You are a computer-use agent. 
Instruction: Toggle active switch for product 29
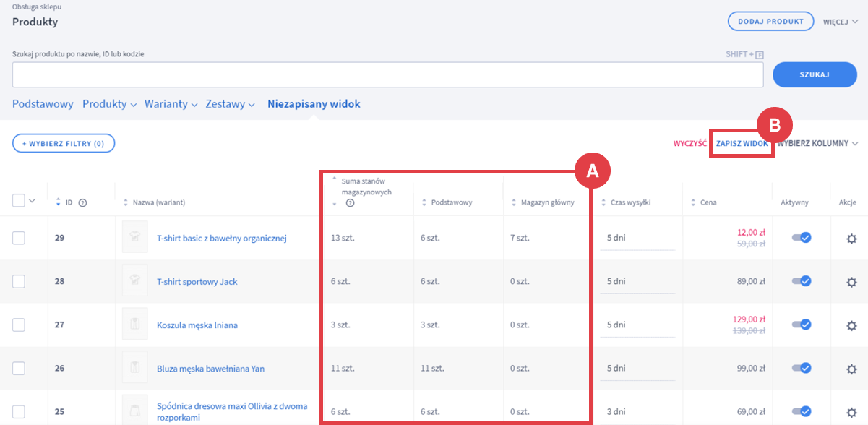point(802,238)
